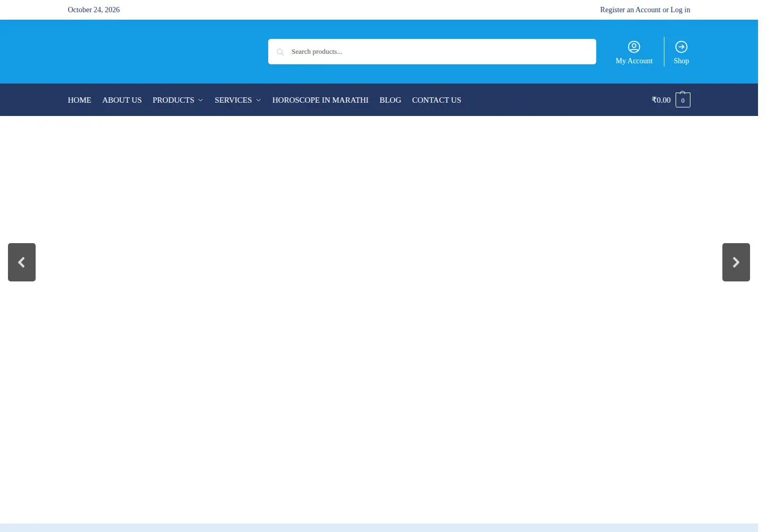Image resolution: width=766 pixels, height=532 pixels.
Task: Click the My Account text link
Action: 634,61
